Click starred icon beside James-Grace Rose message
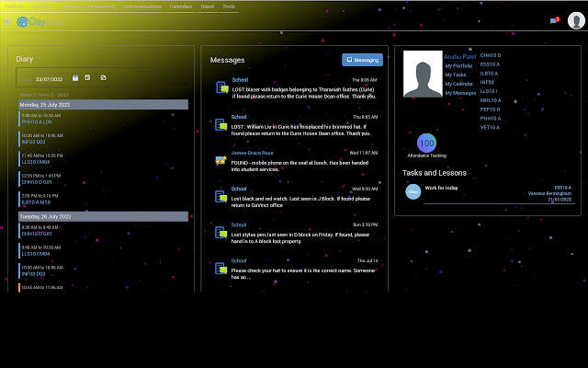Viewport: 588px width, 368px height. pos(220,161)
